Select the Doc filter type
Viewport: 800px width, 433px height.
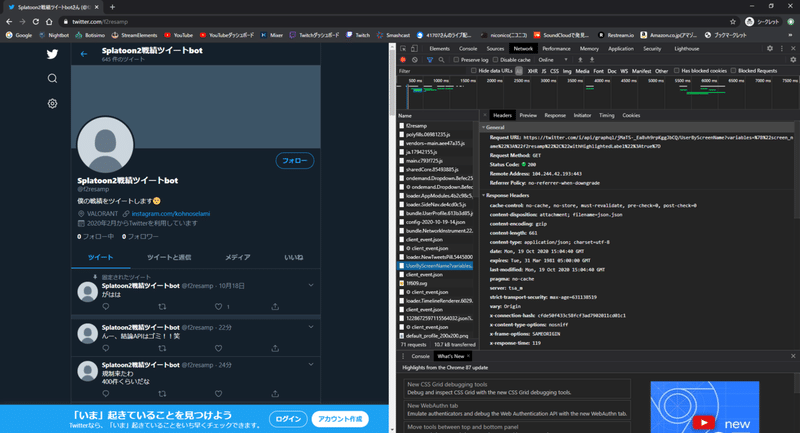tap(612, 71)
